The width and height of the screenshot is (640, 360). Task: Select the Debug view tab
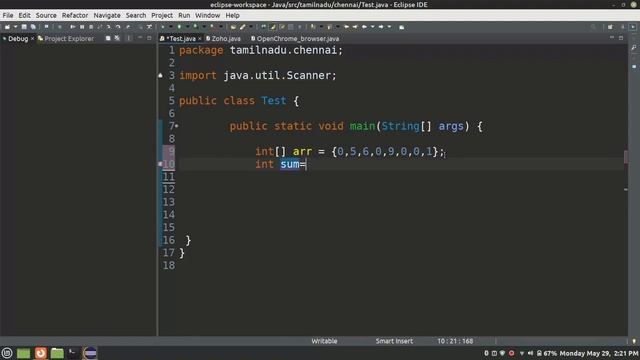[x=16, y=39]
